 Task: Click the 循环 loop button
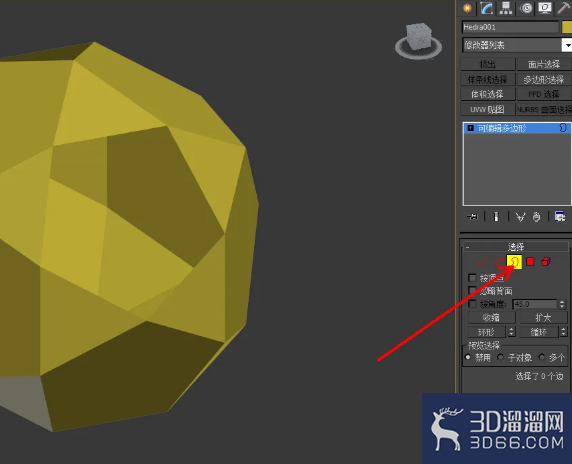pos(539,332)
